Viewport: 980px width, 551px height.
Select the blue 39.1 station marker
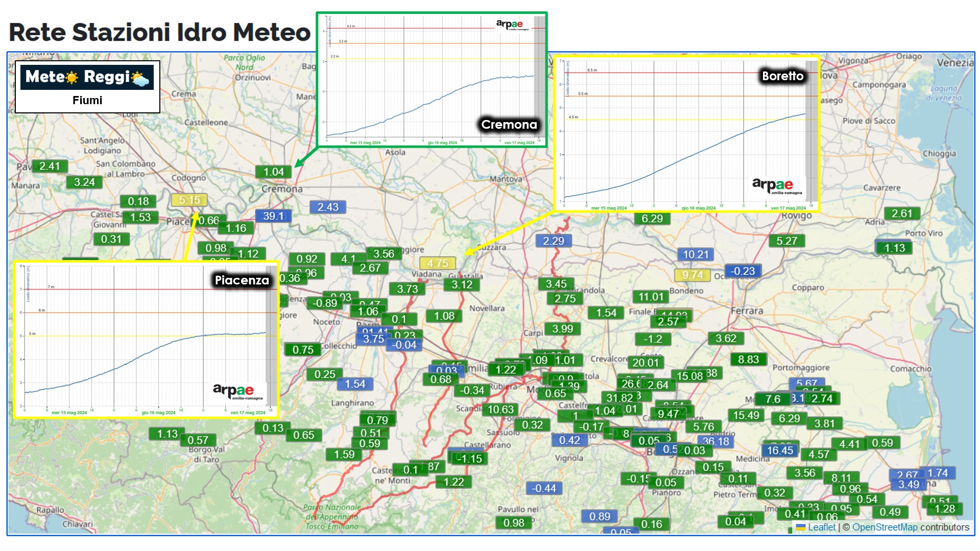tap(273, 216)
